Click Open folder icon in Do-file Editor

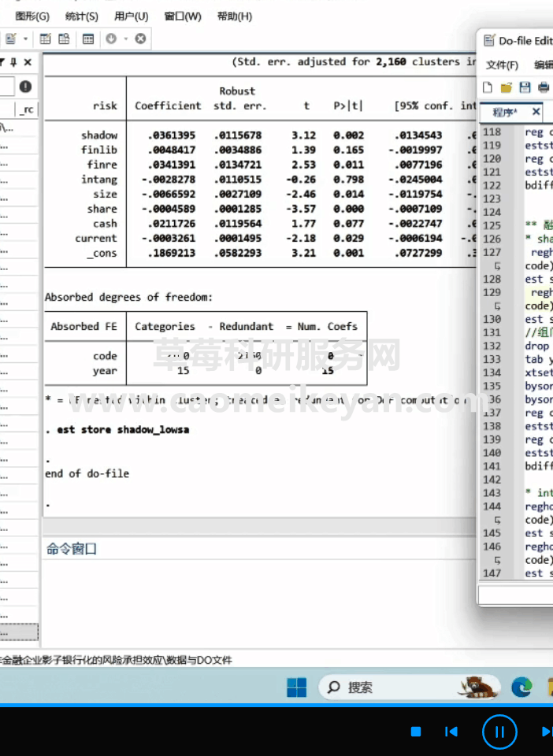[x=507, y=87]
